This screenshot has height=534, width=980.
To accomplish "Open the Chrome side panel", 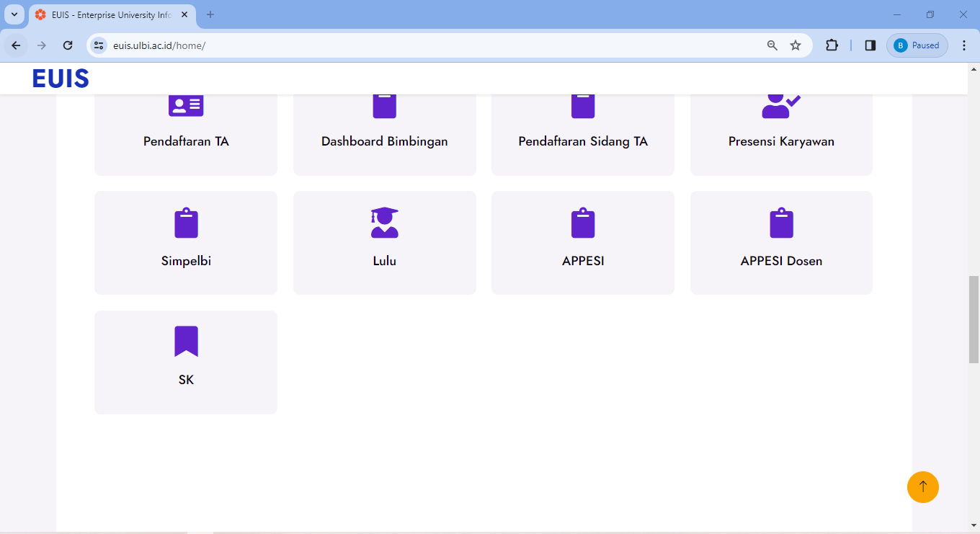I will pyautogui.click(x=870, y=45).
